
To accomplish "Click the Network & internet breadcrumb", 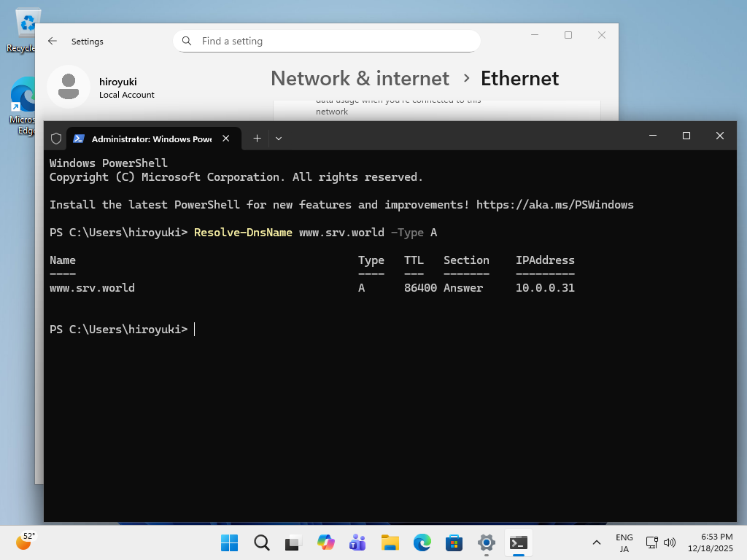I will pyautogui.click(x=359, y=78).
